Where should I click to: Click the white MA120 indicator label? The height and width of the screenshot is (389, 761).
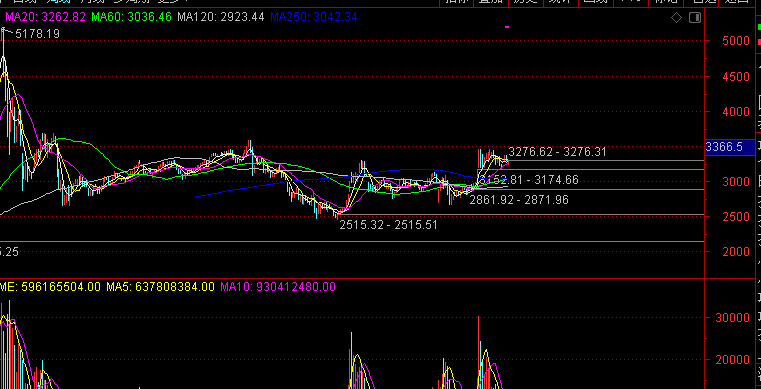[x=221, y=17]
